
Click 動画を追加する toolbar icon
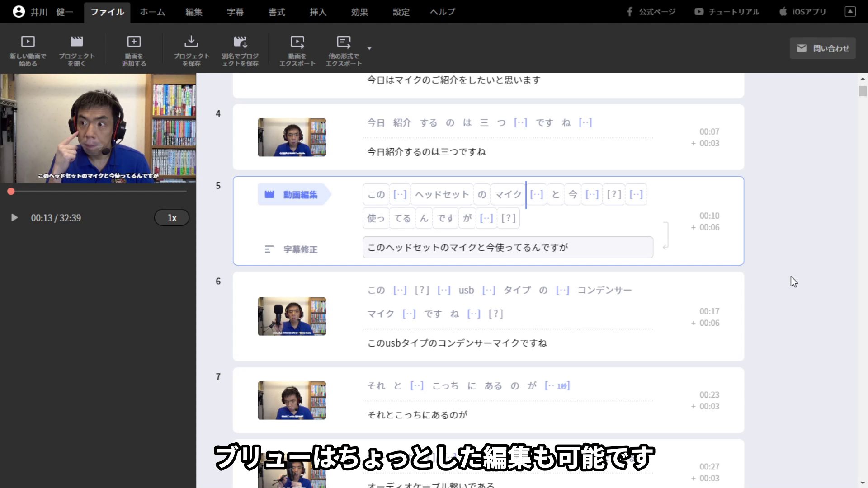(134, 50)
